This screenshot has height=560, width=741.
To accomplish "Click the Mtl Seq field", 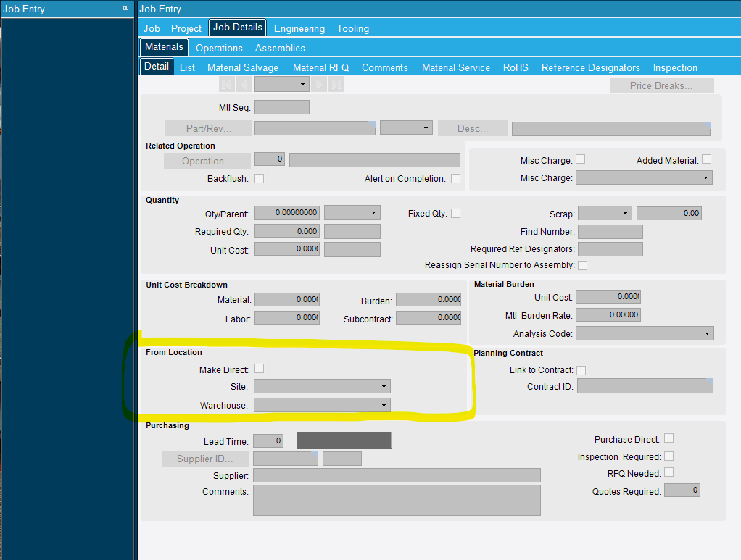I will (x=282, y=107).
